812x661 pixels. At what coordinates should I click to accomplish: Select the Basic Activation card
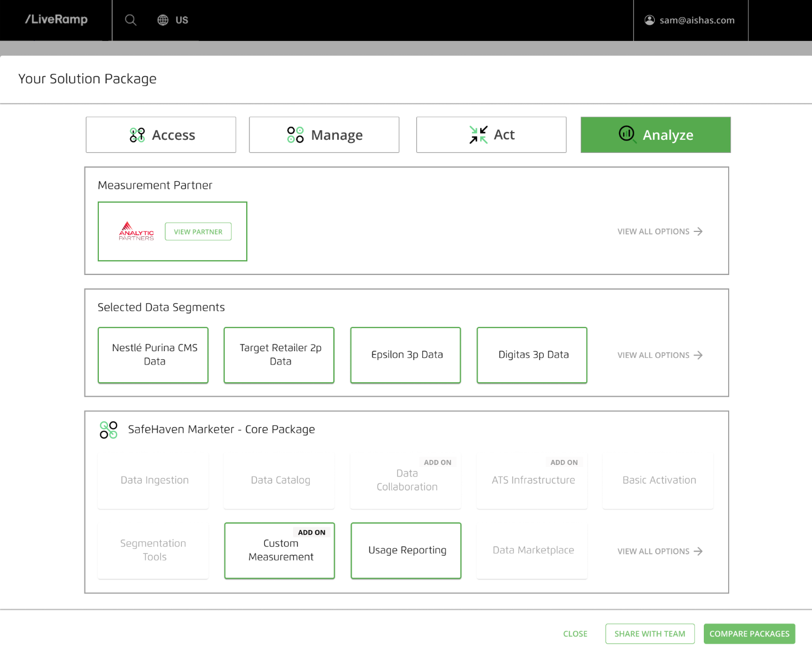coord(658,481)
